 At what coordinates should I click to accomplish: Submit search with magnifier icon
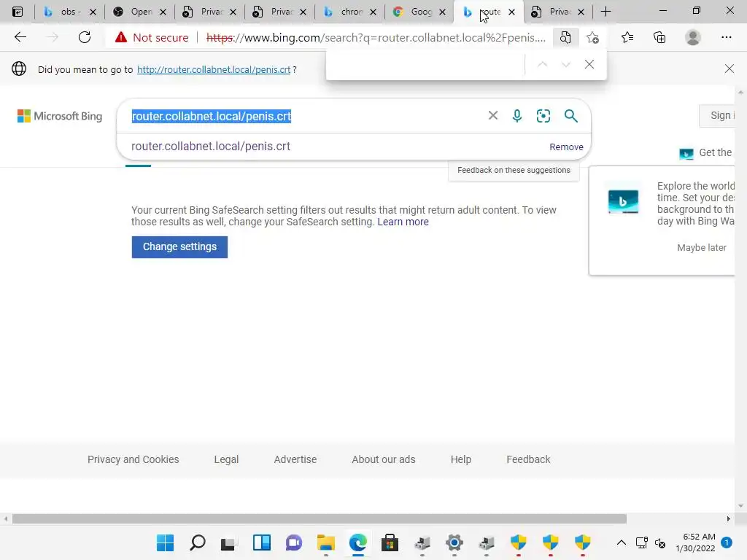(x=570, y=116)
